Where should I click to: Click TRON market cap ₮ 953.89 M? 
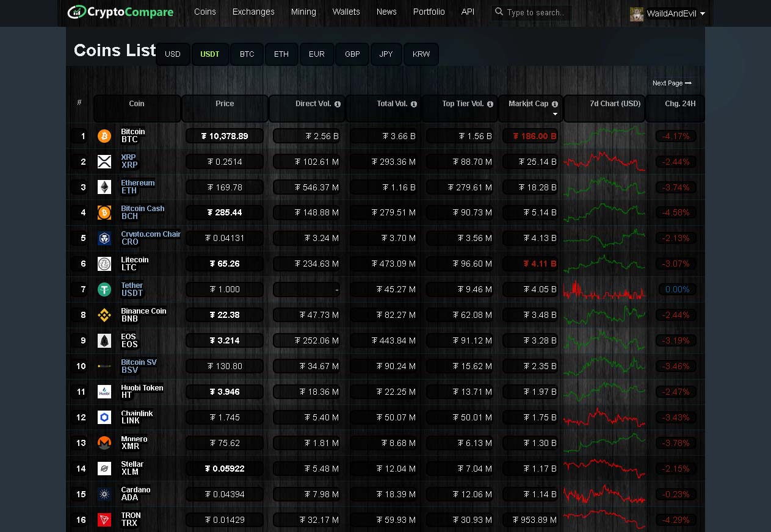(x=530, y=520)
